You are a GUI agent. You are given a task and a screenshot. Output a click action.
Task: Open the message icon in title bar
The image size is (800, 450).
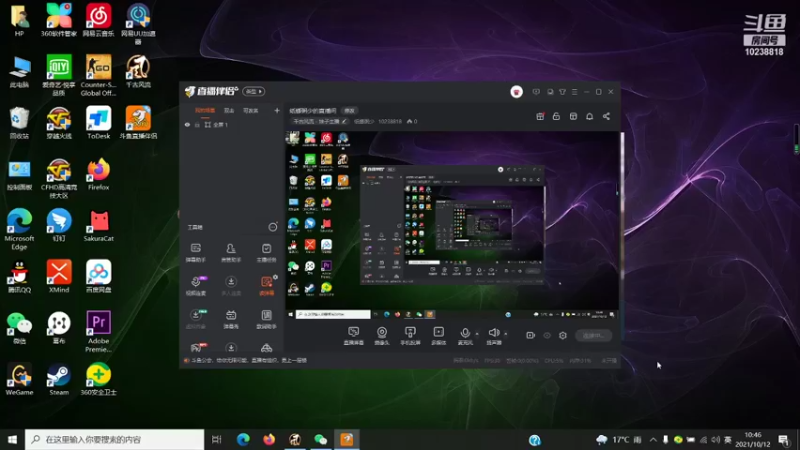click(x=536, y=92)
